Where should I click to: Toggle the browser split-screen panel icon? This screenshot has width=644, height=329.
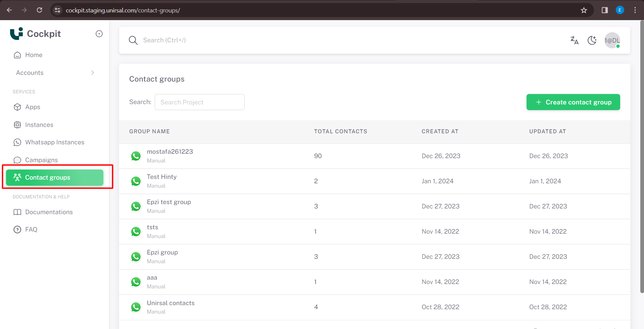pos(604,10)
